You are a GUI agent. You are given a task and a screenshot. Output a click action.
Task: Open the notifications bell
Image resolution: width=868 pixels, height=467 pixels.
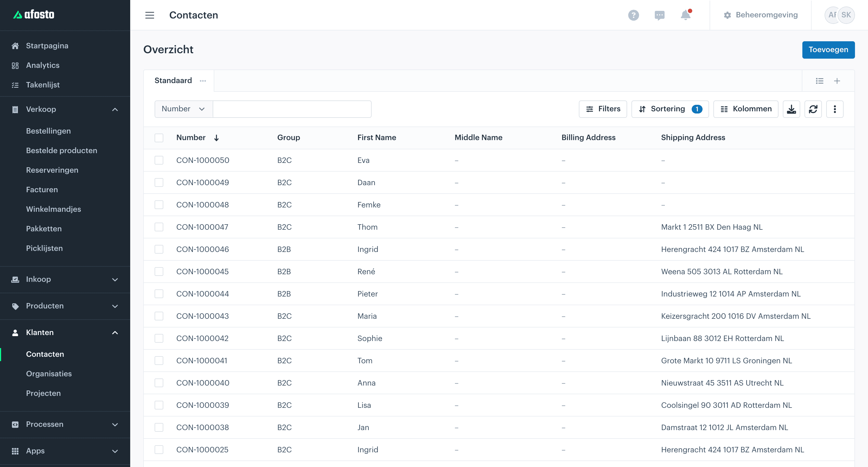pos(686,15)
